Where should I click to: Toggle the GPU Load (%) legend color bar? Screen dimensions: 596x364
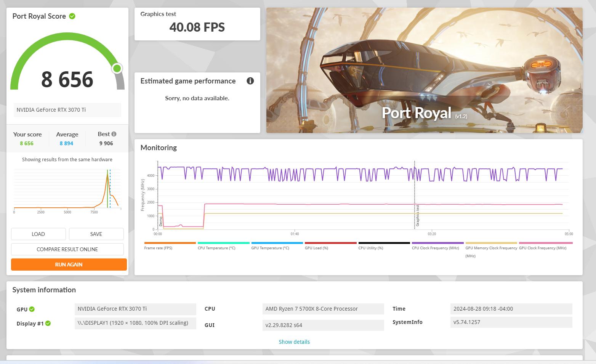click(330, 243)
